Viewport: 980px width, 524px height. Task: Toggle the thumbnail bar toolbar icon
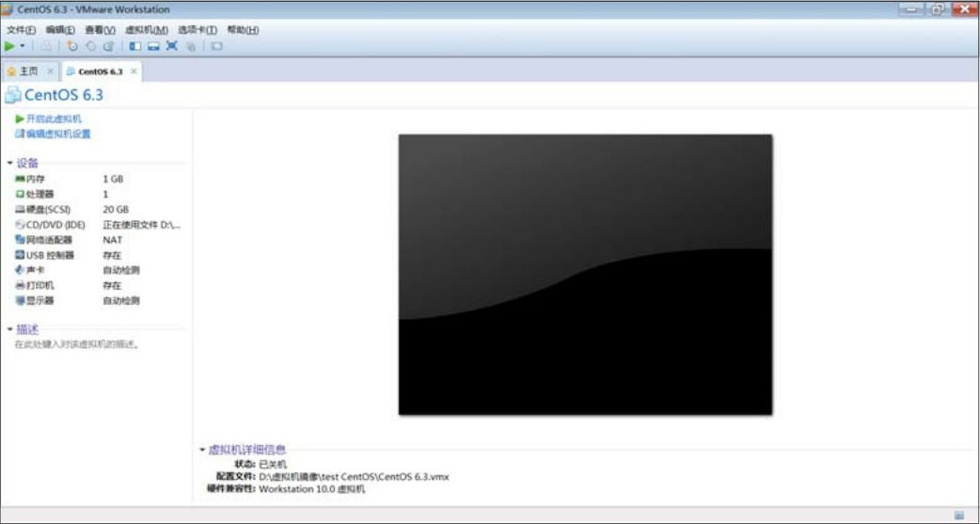pyautogui.click(x=153, y=46)
